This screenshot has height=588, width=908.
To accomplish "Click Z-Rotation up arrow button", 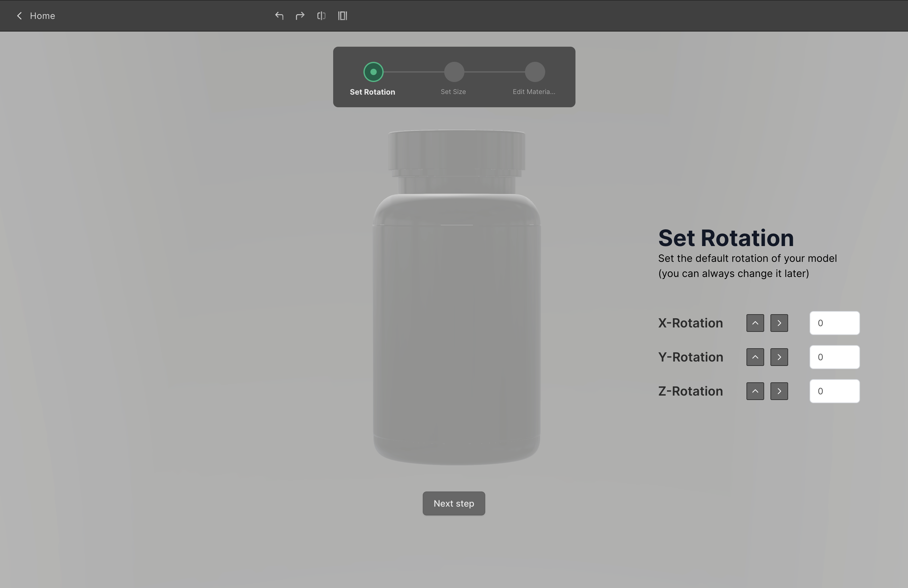I will tap(755, 391).
